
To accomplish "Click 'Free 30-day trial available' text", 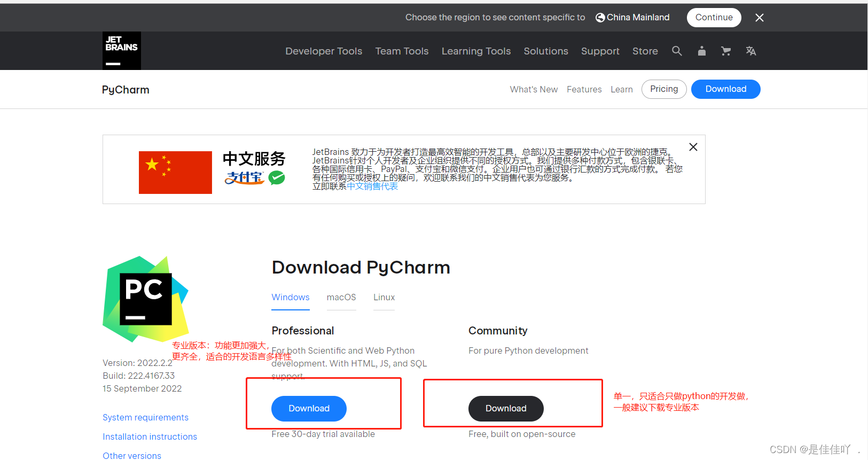I will (x=323, y=434).
